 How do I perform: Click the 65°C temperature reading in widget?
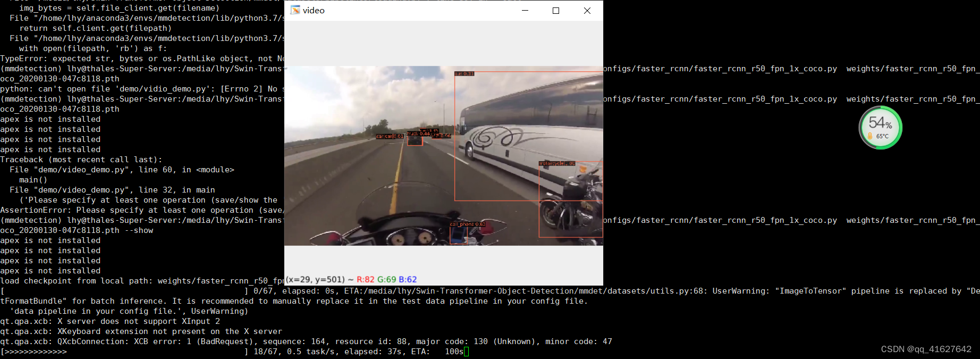[882, 136]
